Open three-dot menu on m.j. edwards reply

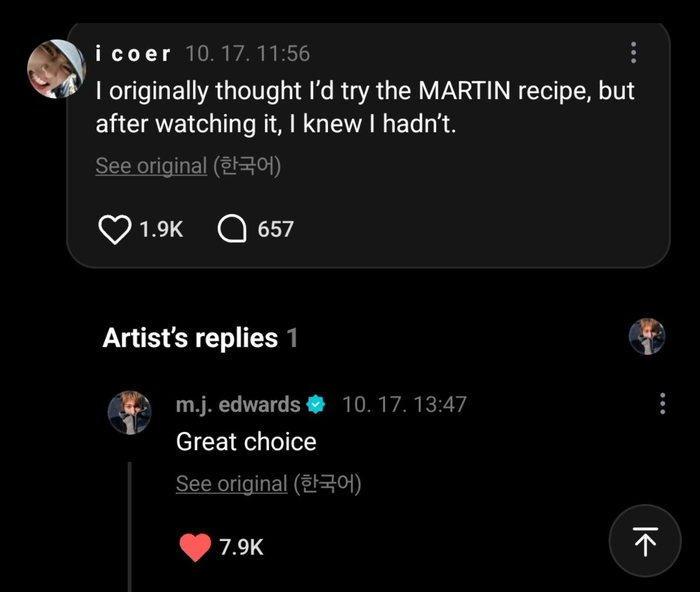[x=662, y=403]
